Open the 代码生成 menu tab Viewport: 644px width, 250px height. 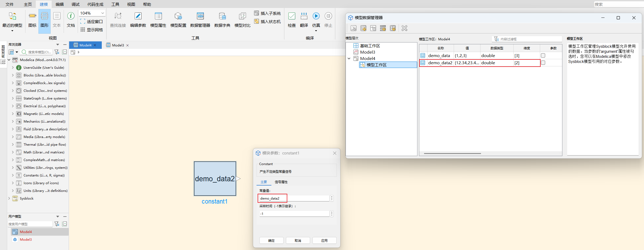(95, 5)
